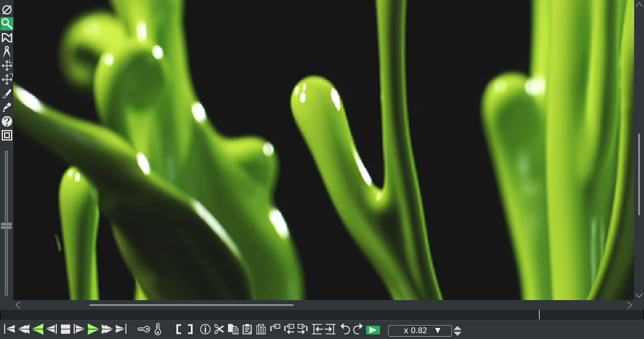Click the circle-slash no-tool icon
Viewport: 644px width, 339px height.
(7, 9)
